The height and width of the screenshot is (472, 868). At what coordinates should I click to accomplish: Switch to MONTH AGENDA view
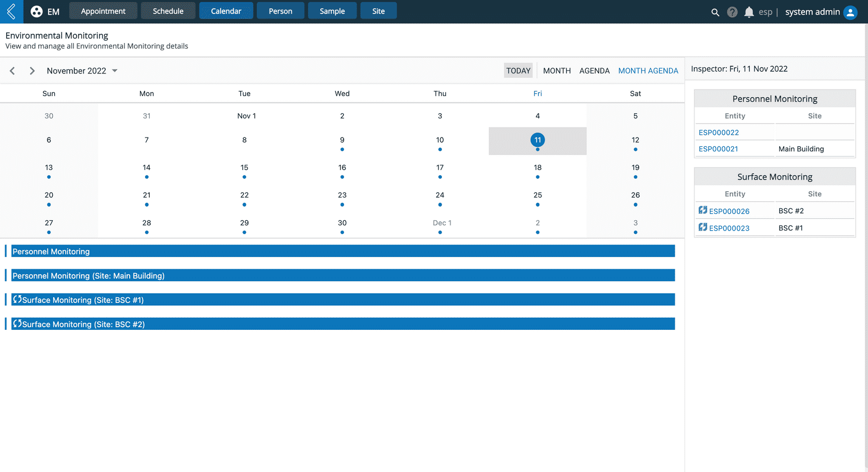(648, 71)
